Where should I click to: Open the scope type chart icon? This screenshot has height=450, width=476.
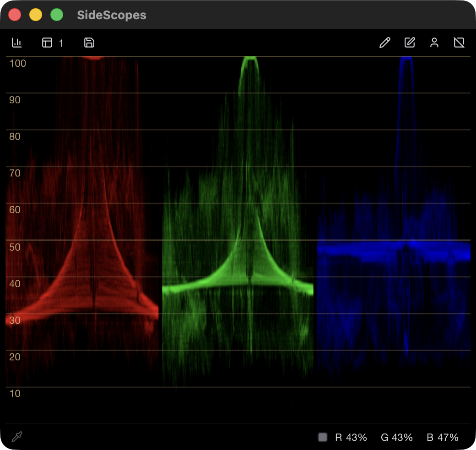click(16, 43)
